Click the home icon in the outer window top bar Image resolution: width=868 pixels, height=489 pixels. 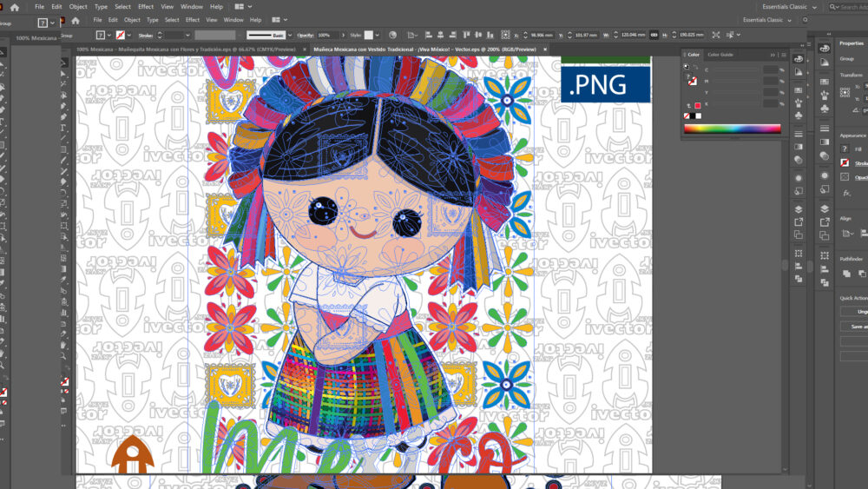point(15,7)
